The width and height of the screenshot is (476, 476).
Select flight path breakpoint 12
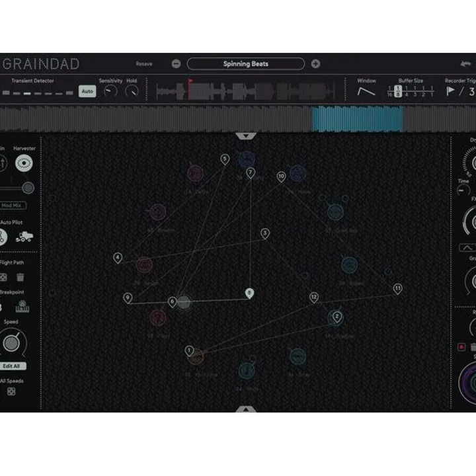(x=314, y=297)
